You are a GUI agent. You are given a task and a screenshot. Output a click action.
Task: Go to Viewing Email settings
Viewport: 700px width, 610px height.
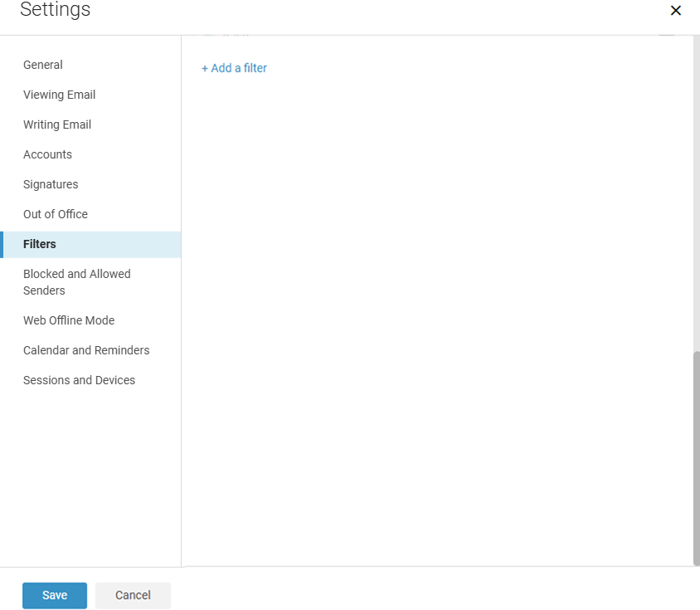[x=60, y=95]
